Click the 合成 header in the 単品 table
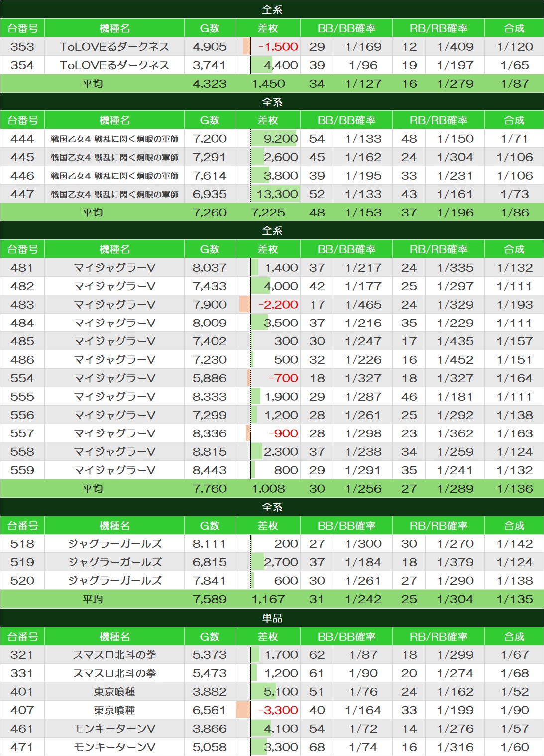 pos(514,637)
